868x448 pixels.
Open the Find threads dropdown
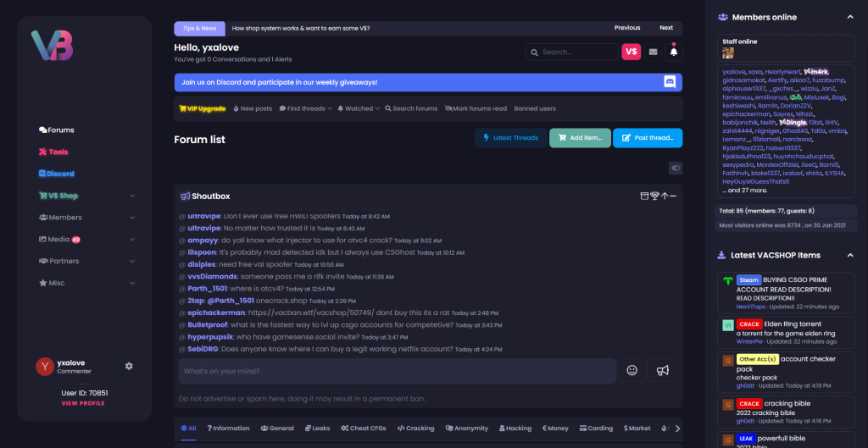pos(305,108)
